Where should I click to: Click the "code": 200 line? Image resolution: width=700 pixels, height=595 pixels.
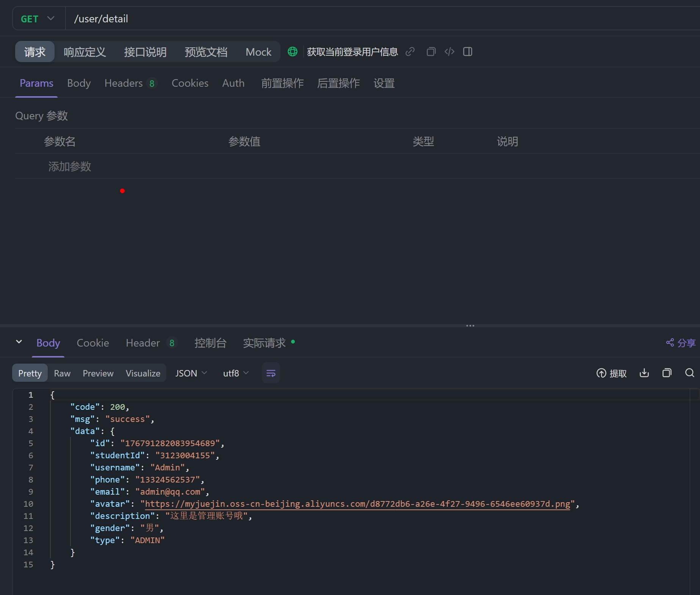100,407
